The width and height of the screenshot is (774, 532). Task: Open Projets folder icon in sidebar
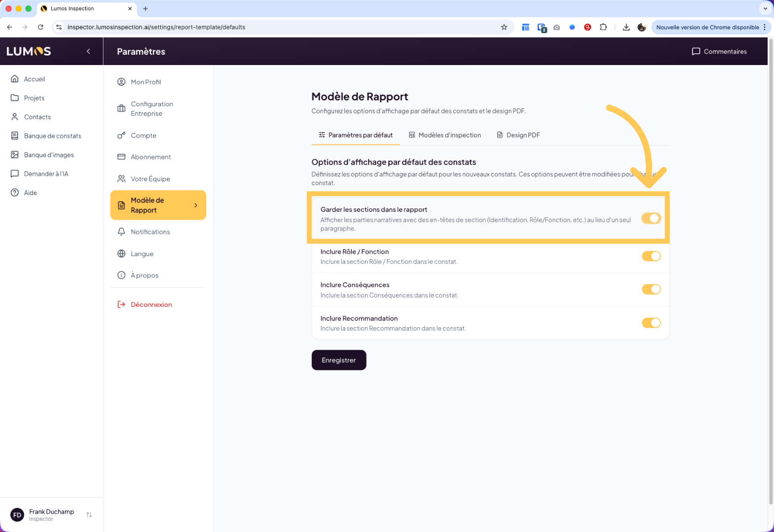pos(15,98)
